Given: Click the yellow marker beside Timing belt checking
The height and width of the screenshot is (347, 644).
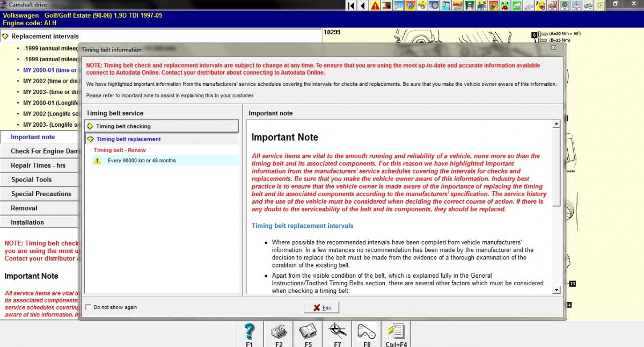Looking at the screenshot, I should pos(90,126).
